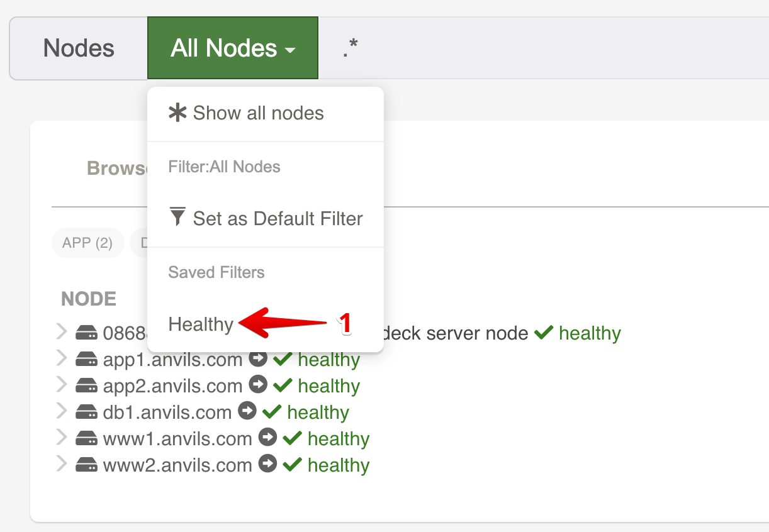
Task: Click arrow icon next to app1.anvils.com
Action: click(258, 359)
